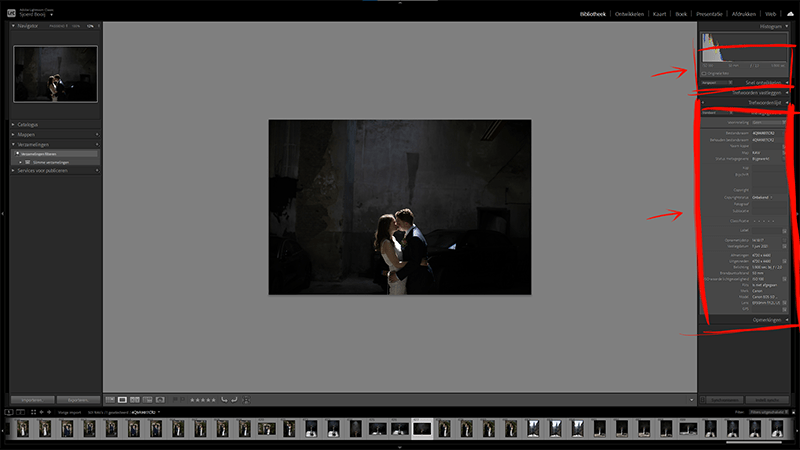Image resolution: width=800 pixels, height=450 pixels.
Task: Set rating with Classificatie dots in metadata
Action: pyautogui.click(x=764, y=221)
